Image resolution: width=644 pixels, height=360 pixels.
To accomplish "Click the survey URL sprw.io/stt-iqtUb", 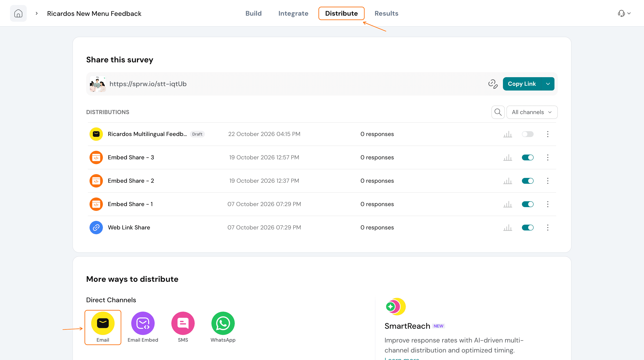I will (148, 84).
